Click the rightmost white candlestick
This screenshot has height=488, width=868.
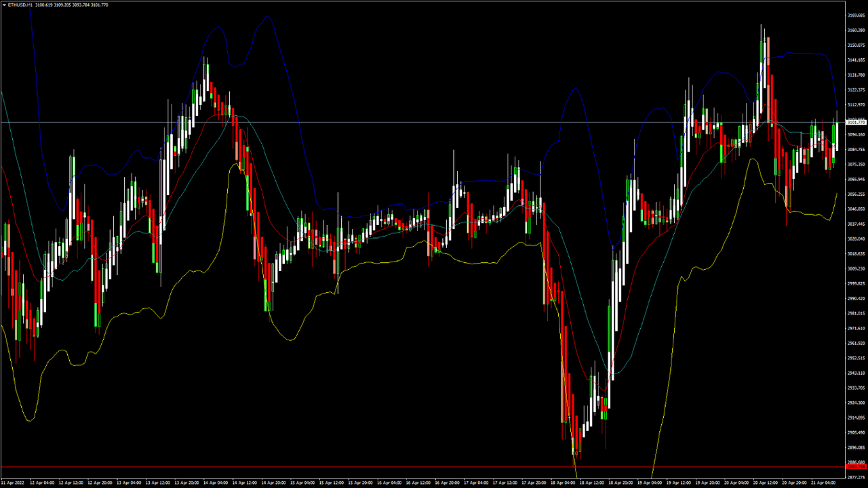click(837, 136)
